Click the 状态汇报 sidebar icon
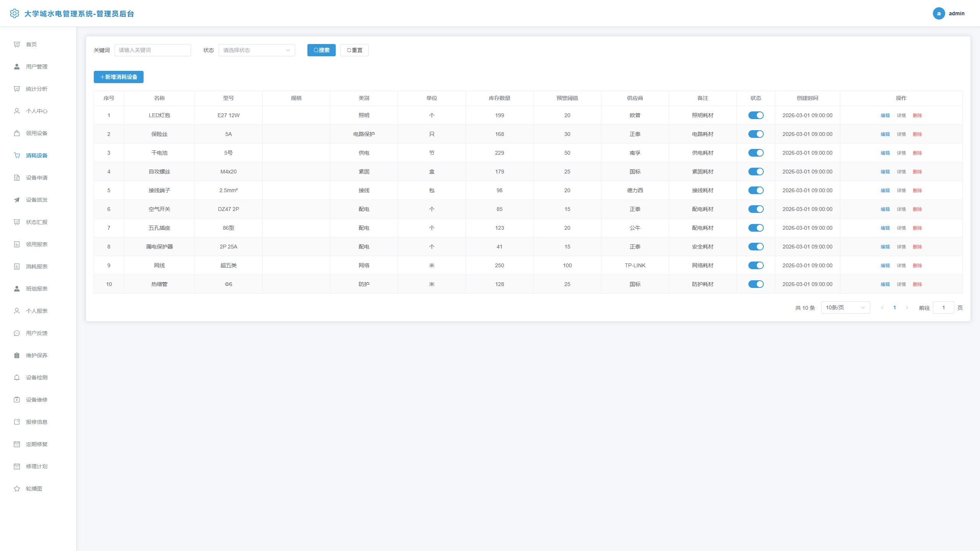This screenshot has height=551, width=980. pyautogui.click(x=17, y=222)
